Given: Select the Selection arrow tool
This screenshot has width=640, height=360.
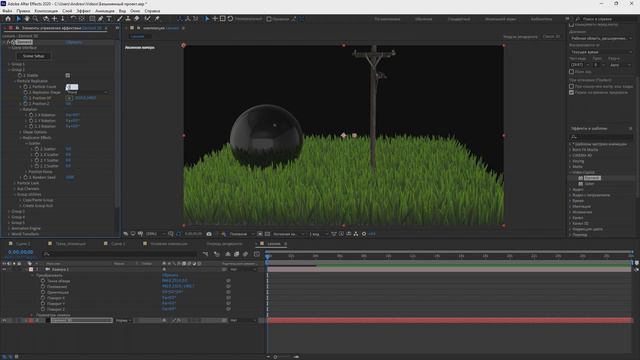Looking at the screenshot, I should (x=18, y=19).
